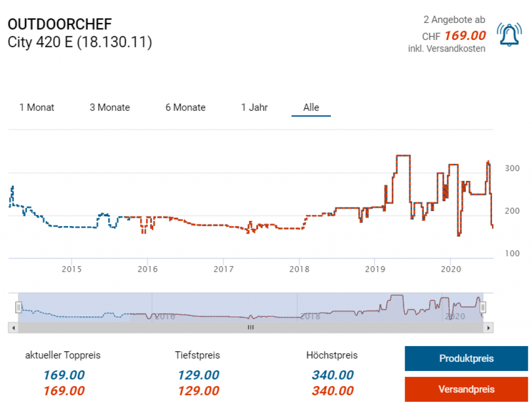Click the scrollbar left arrow below the chart

(x=14, y=328)
